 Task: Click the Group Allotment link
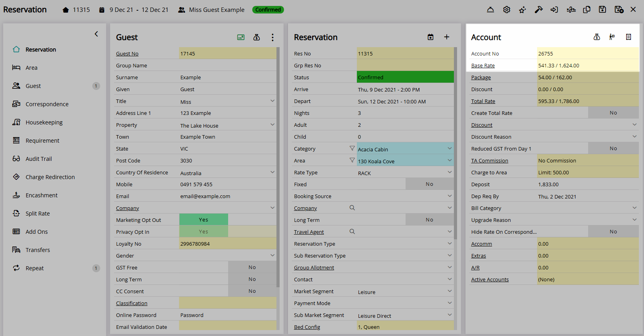pos(314,267)
